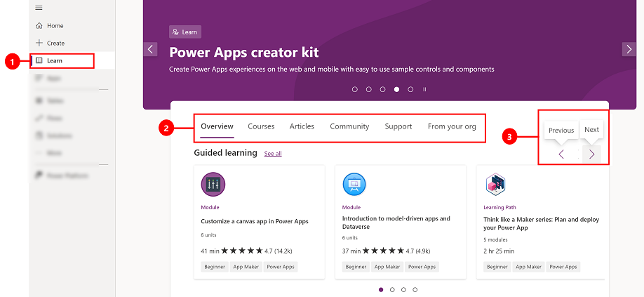Select the Create plus icon

tap(39, 43)
